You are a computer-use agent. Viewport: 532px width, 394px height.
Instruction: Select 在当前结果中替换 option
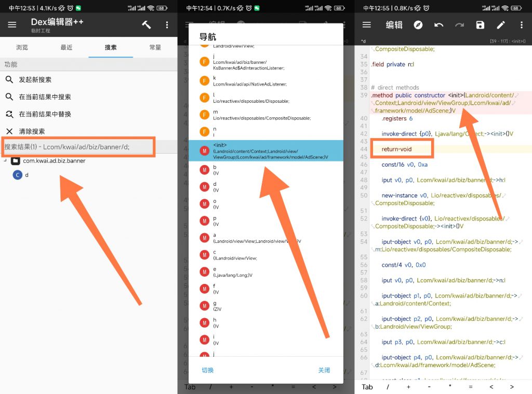point(45,114)
